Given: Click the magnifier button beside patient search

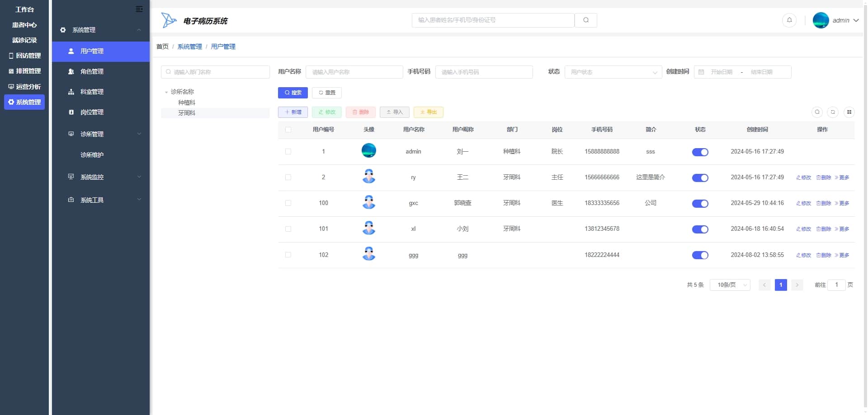Looking at the screenshot, I should pyautogui.click(x=586, y=20).
